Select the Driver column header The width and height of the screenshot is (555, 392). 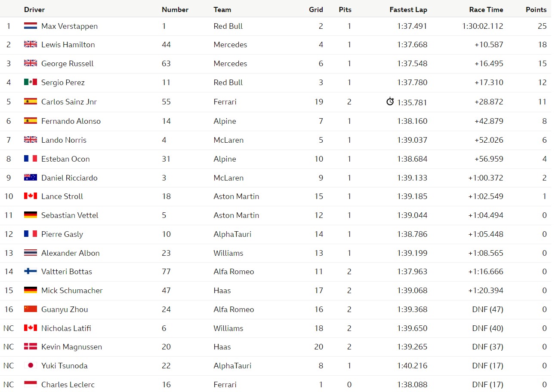click(34, 9)
